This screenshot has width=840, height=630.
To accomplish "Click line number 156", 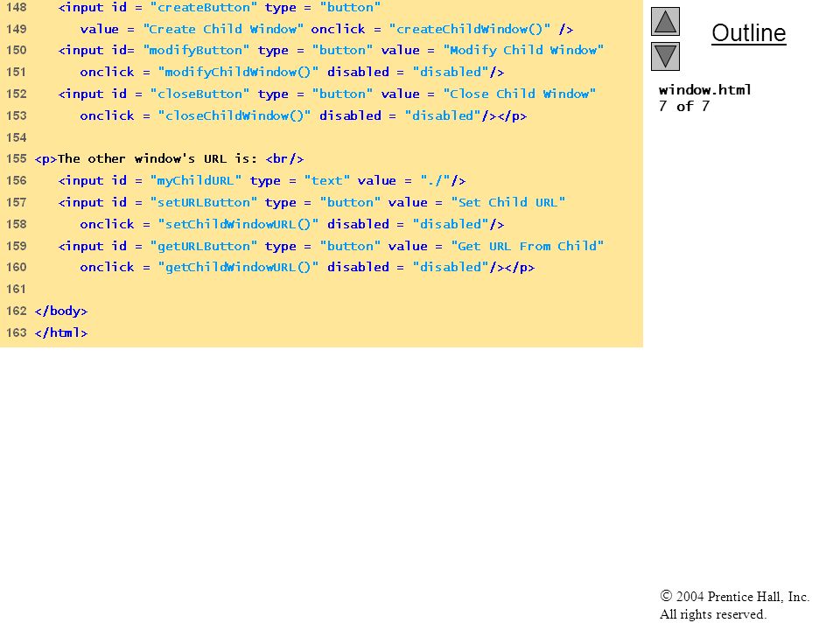I will pos(16,180).
